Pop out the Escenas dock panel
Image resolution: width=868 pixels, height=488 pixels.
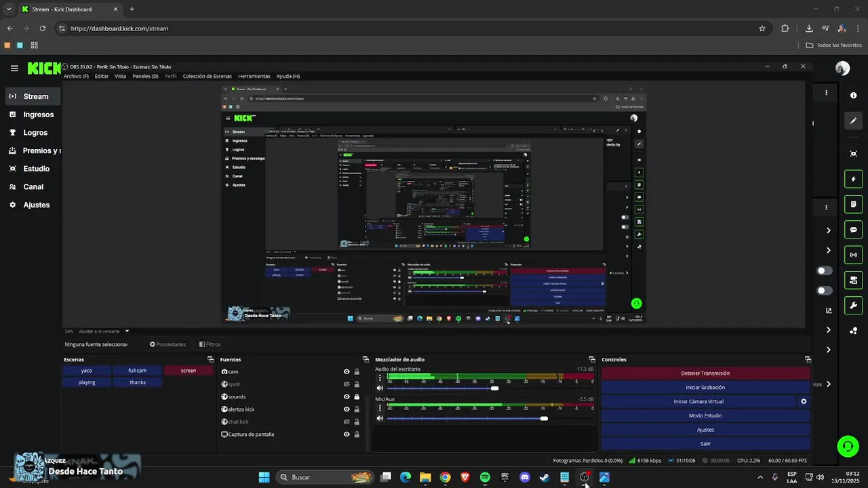(x=210, y=359)
